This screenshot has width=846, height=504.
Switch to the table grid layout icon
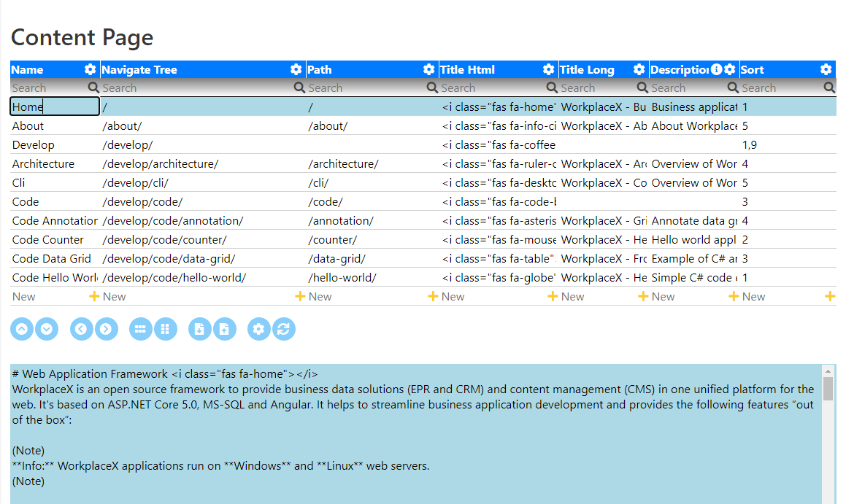140,329
